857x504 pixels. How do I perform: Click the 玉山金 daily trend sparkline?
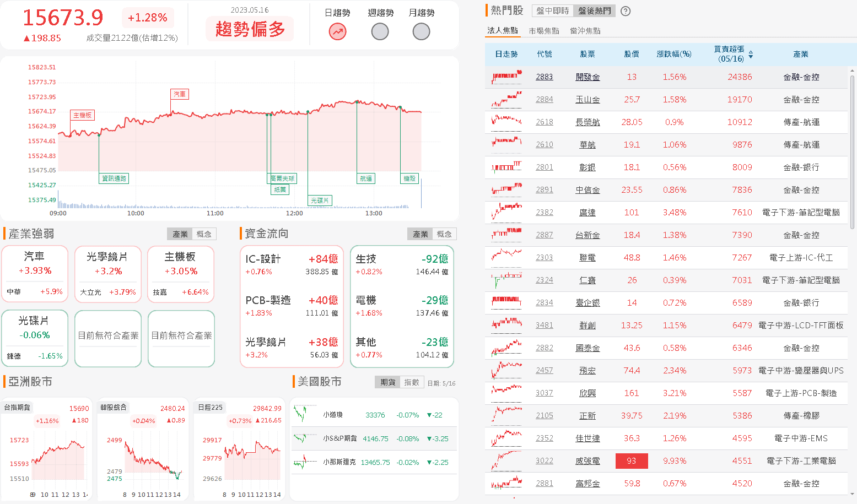click(506, 100)
